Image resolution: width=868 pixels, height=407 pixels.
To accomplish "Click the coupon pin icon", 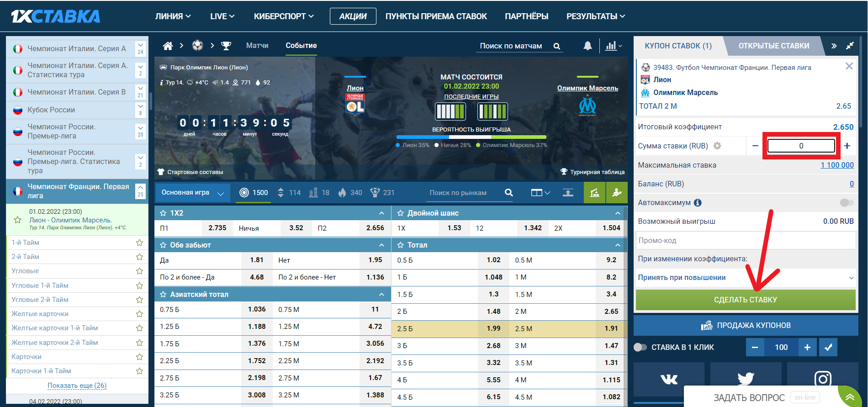I will (849, 46).
